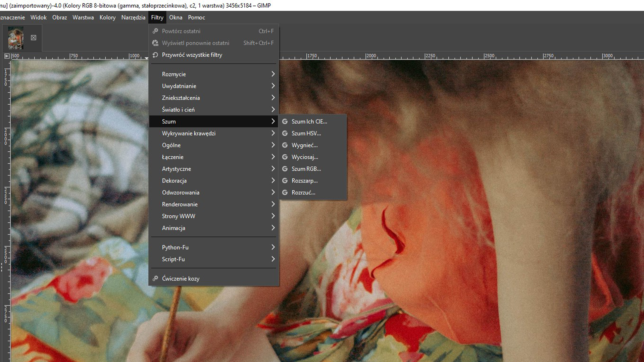This screenshot has height=362, width=644.
Task: Expand the Artystyczne submenu
Action: click(214, 169)
